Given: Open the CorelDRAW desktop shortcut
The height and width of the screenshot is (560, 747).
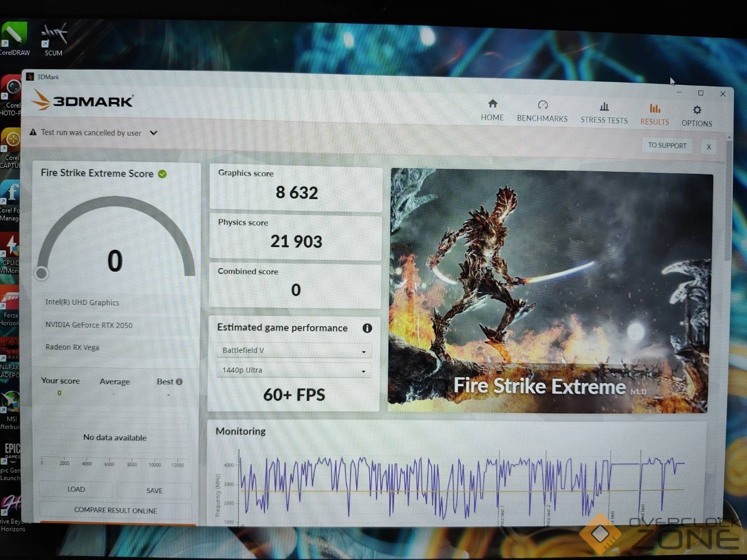Looking at the screenshot, I should pyautogui.click(x=14, y=38).
